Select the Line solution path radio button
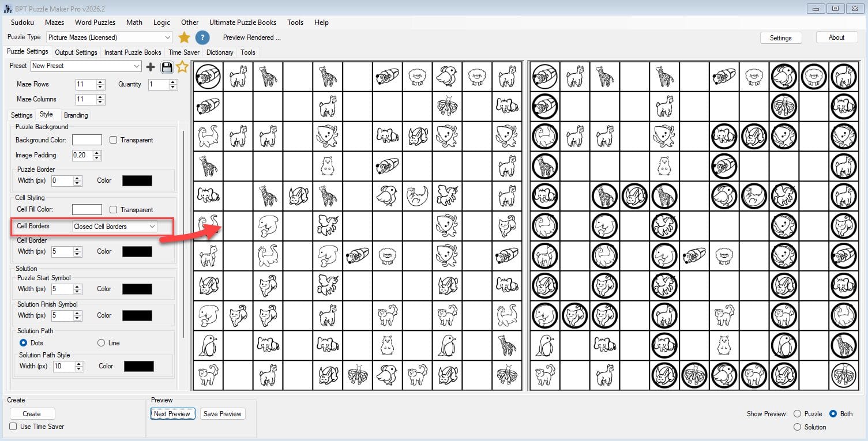Viewport: 868px width, 441px height. [102, 343]
